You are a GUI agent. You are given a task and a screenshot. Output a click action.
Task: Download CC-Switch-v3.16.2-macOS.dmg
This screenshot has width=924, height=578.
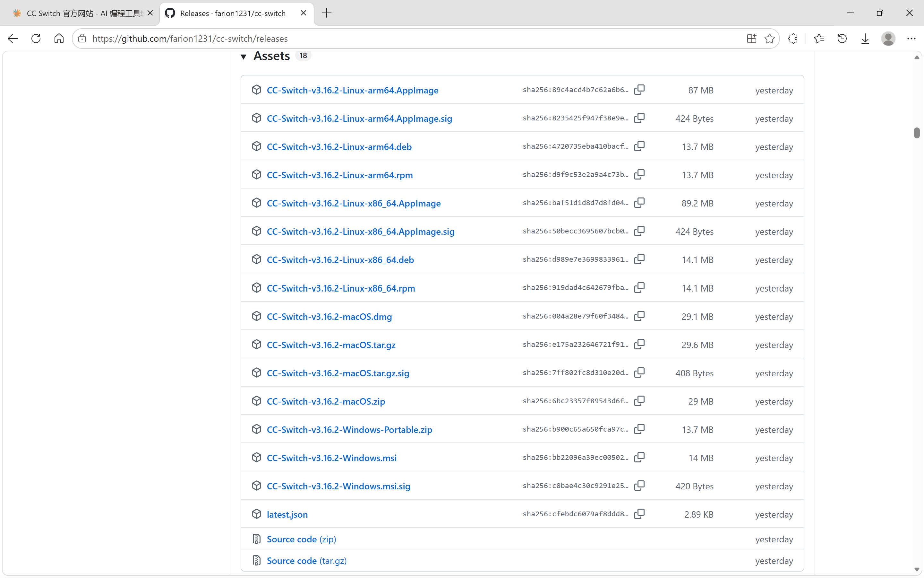[329, 317]
